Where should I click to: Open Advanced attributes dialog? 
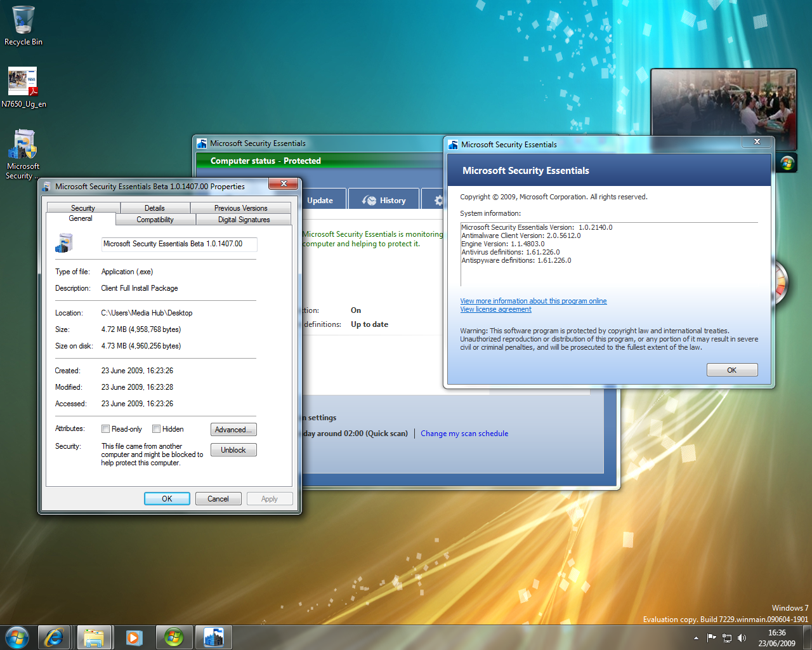(x=233, y=430)
